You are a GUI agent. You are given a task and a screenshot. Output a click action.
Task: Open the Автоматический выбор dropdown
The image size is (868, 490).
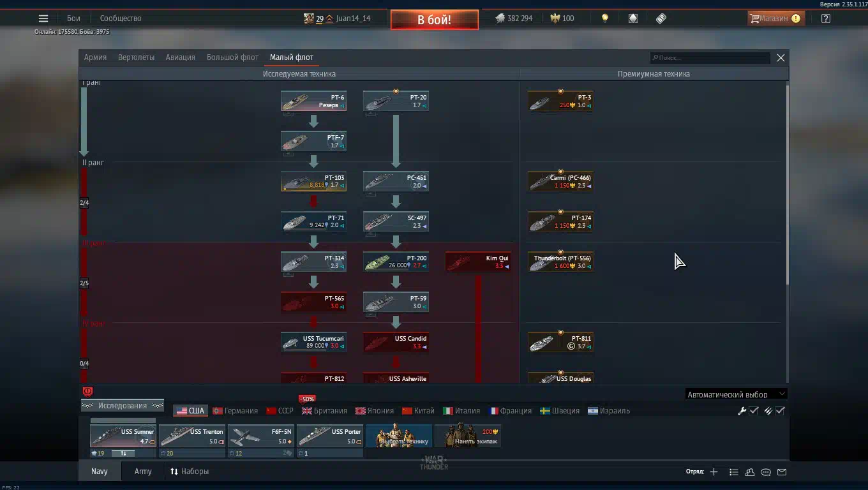737,394
